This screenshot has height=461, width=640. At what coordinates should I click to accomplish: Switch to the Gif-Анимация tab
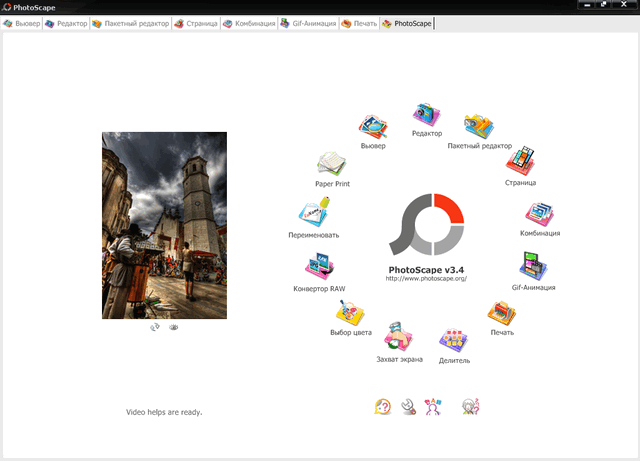pos(309,24)
